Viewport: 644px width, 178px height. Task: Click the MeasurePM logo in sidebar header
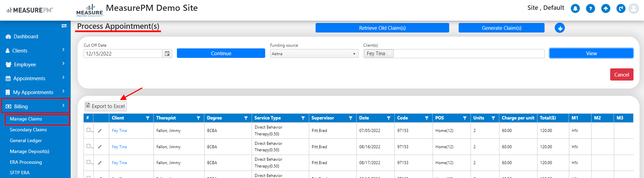30,10
